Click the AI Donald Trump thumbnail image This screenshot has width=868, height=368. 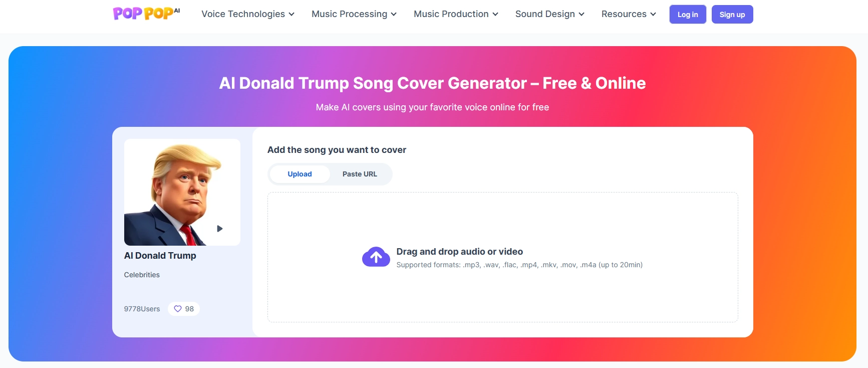point(182,192)
